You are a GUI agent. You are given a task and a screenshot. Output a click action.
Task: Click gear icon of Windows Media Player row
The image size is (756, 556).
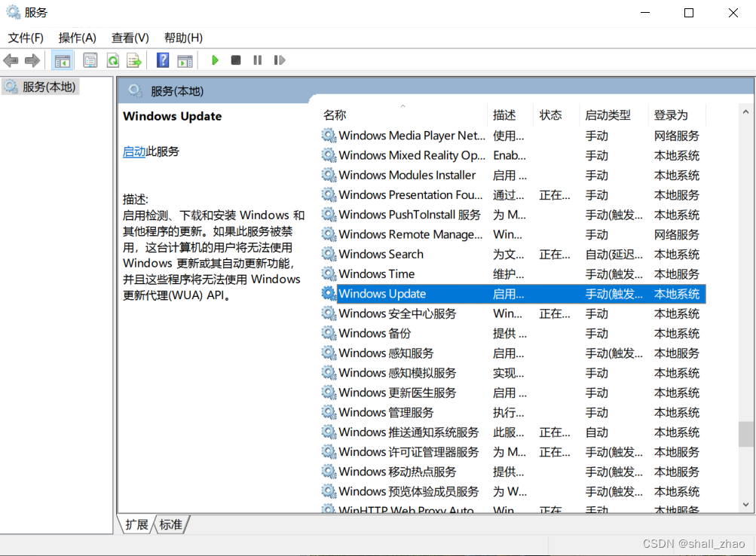329,136
